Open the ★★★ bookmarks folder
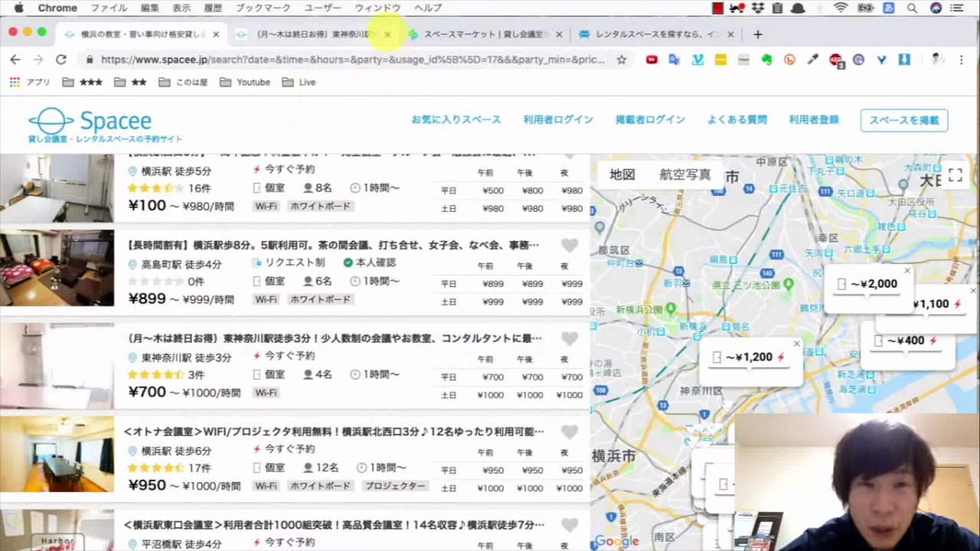The image size is (980, 551). 83,83
